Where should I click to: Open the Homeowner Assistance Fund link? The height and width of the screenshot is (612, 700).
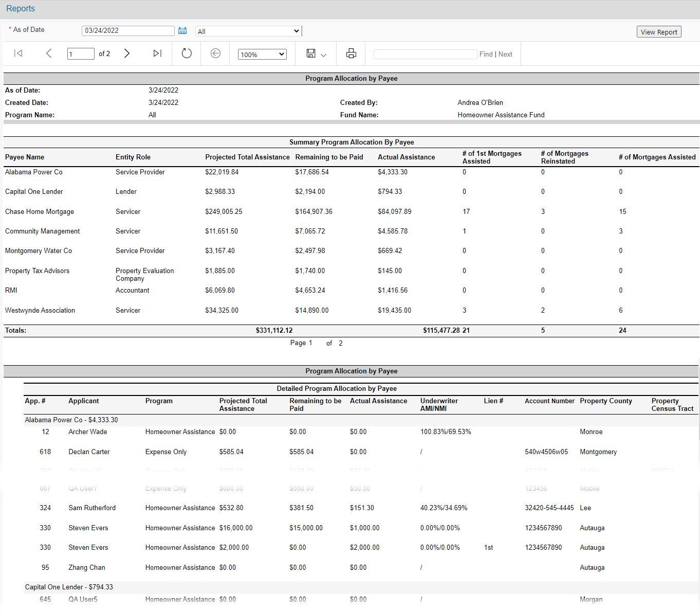(x=501, y=115)
